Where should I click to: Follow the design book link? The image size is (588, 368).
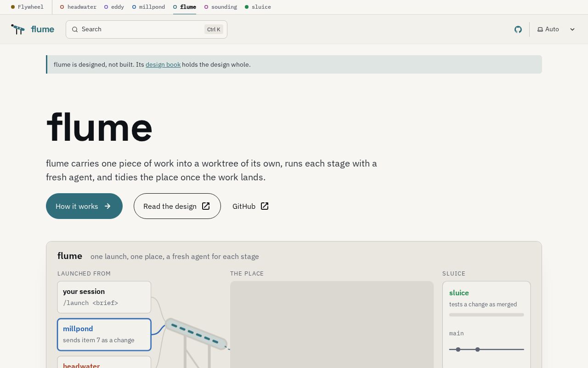tap(163, 64)
